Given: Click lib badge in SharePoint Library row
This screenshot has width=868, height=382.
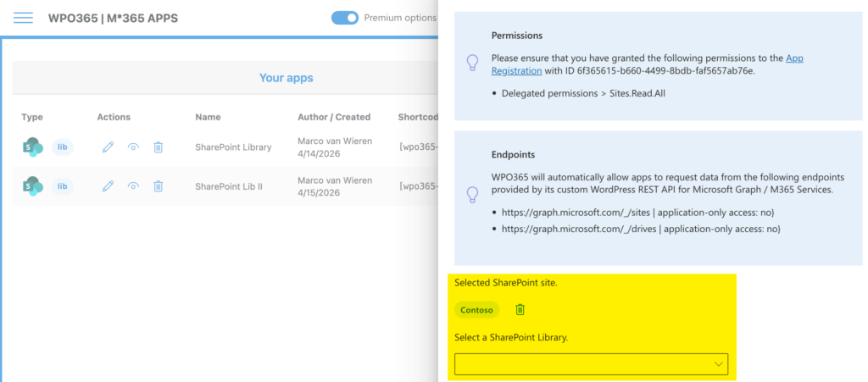Looking at the screenshot, I should pos(63,147).
